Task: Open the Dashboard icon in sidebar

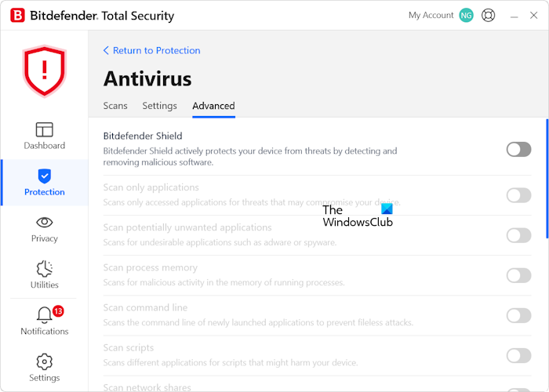Action: [x=44, y=130]
